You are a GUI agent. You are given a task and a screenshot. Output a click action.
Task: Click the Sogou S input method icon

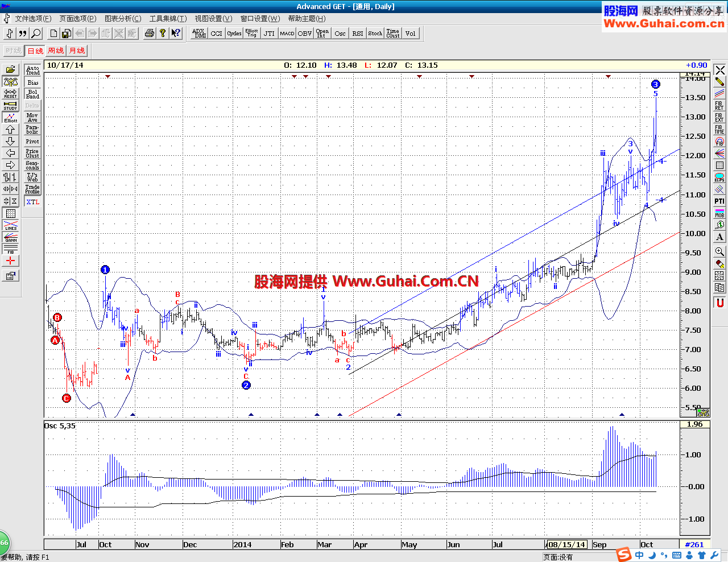[624, 554]
